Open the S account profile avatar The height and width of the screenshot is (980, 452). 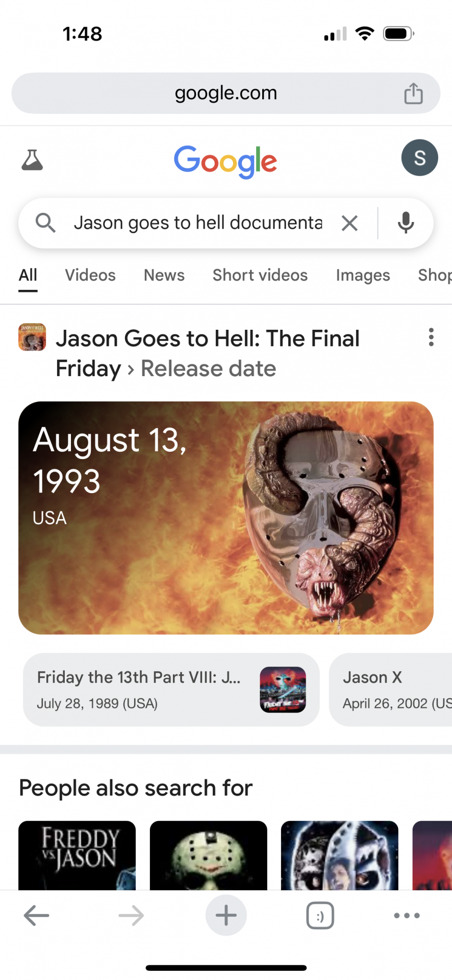pos(419,158)
